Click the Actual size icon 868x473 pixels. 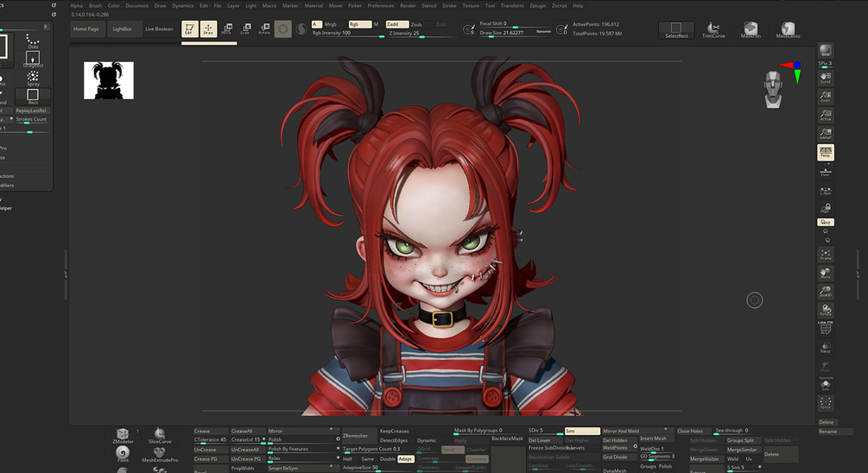[826, 115]
